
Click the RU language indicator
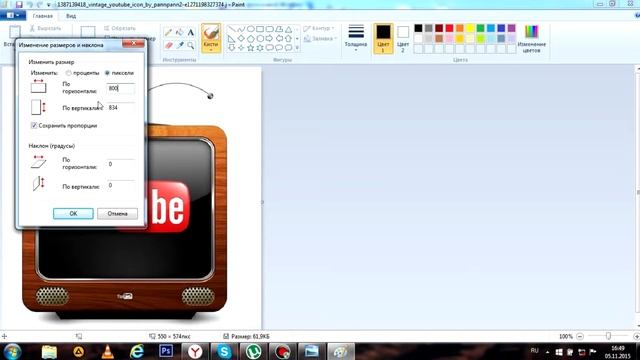[534, 351]
